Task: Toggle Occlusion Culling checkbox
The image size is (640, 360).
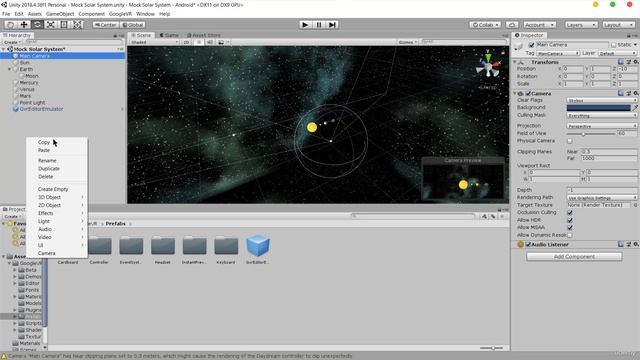Action: pos(569,212)
